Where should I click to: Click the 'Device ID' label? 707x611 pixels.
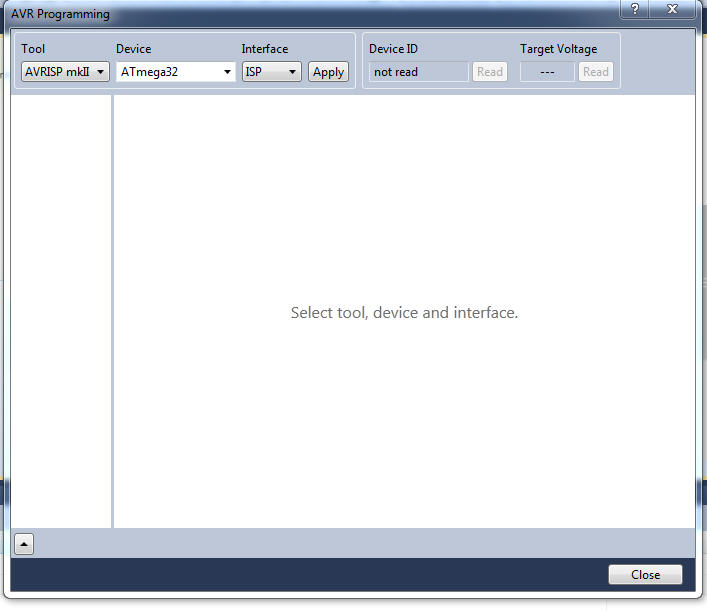point(393,49)
